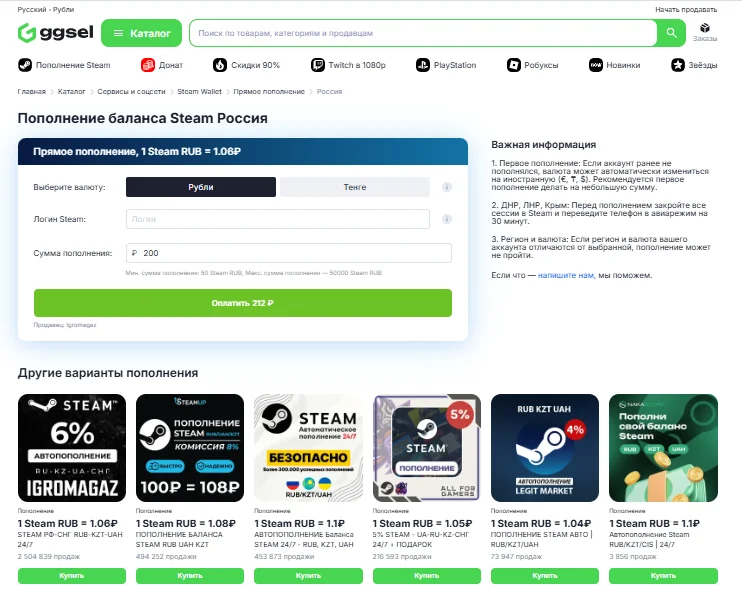Click the 90% discounts flame icon
Screen dimensions: 742x596
(x=219, y=65)
